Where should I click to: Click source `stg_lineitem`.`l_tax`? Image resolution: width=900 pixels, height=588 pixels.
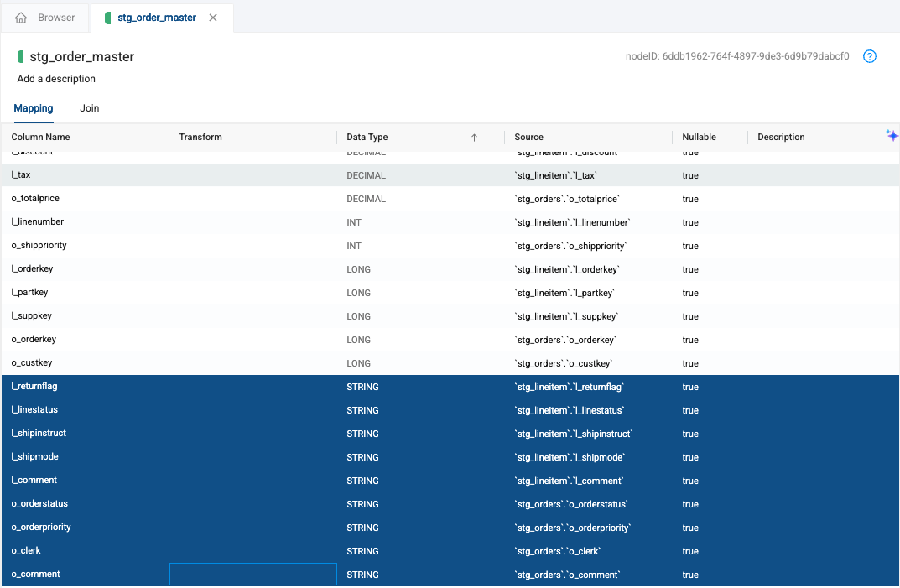[555, 175]
